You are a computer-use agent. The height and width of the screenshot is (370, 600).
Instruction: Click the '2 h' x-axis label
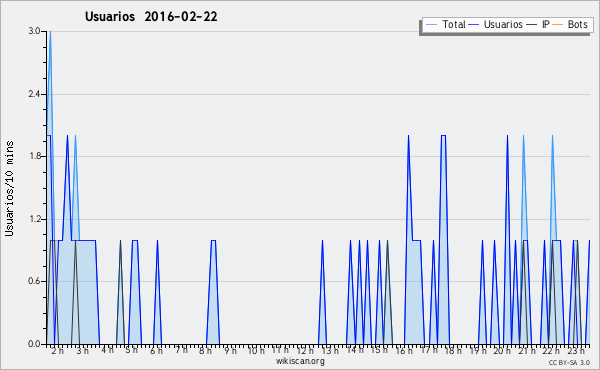58,351
